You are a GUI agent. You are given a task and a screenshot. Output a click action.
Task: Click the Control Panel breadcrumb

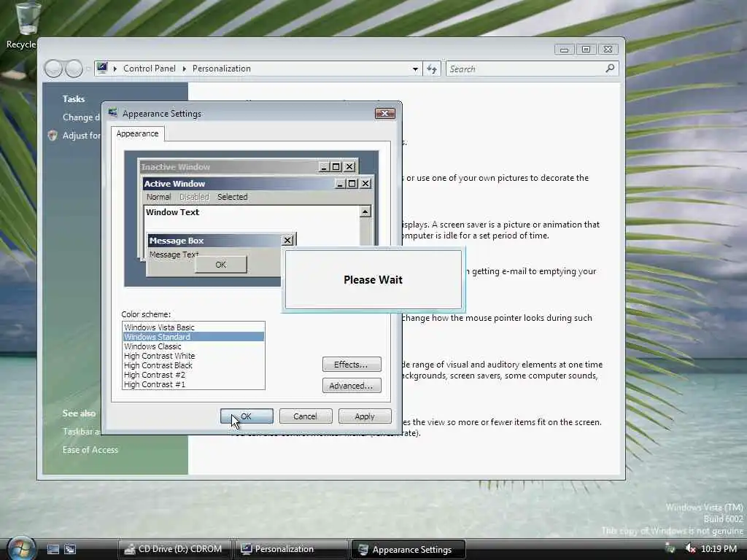click(x=149, y=69)
